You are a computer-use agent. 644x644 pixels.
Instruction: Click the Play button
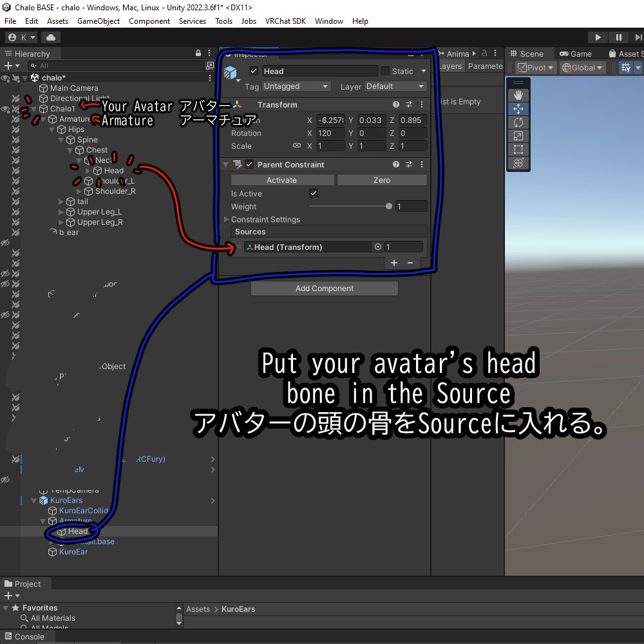coord(598,37)
